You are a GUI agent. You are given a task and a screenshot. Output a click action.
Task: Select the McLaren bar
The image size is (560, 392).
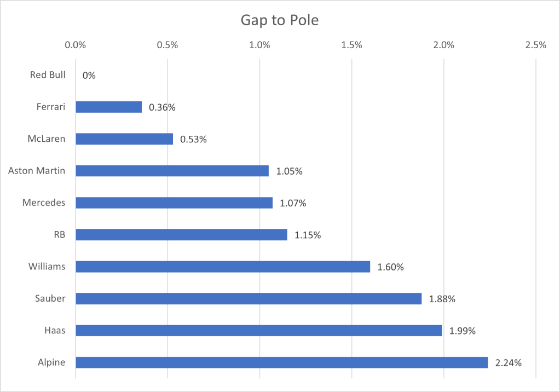click(x=124, y=139)
